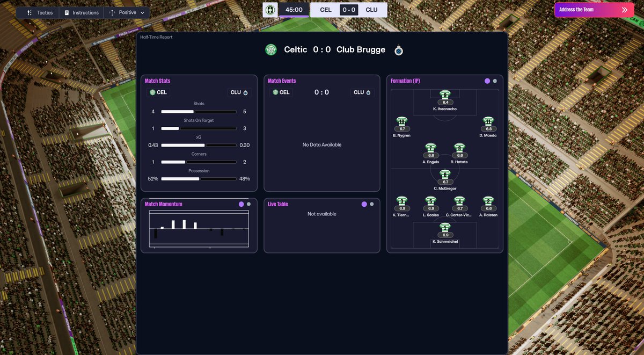Click the 52% possession value
Viewport: 644px width, 355px height.
153,179
